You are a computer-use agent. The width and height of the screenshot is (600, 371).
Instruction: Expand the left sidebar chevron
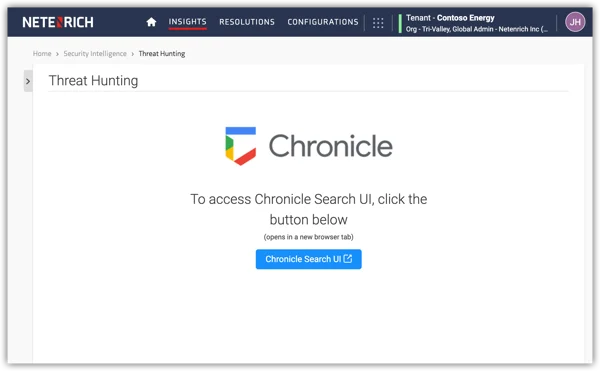(x=28, y=81)
